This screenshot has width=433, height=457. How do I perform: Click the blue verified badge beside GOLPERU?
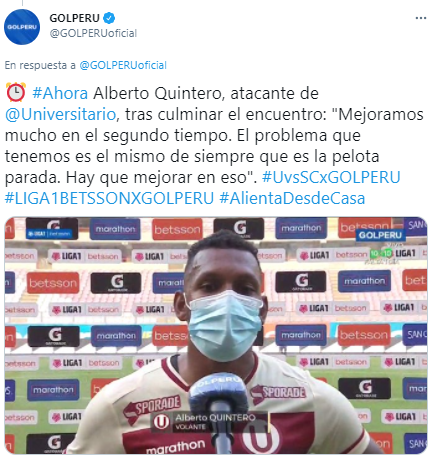click(109, 18)
